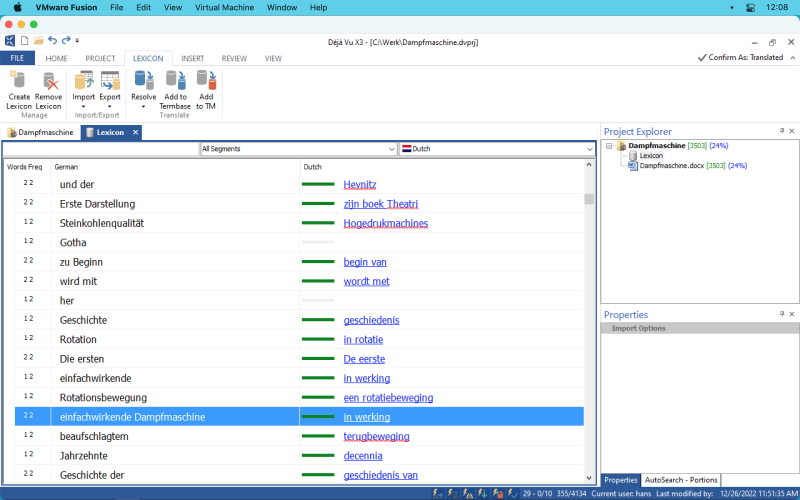Open the AutoSearch - Portions tab
This screenshot has width=800, height=500.
(681, 480)
